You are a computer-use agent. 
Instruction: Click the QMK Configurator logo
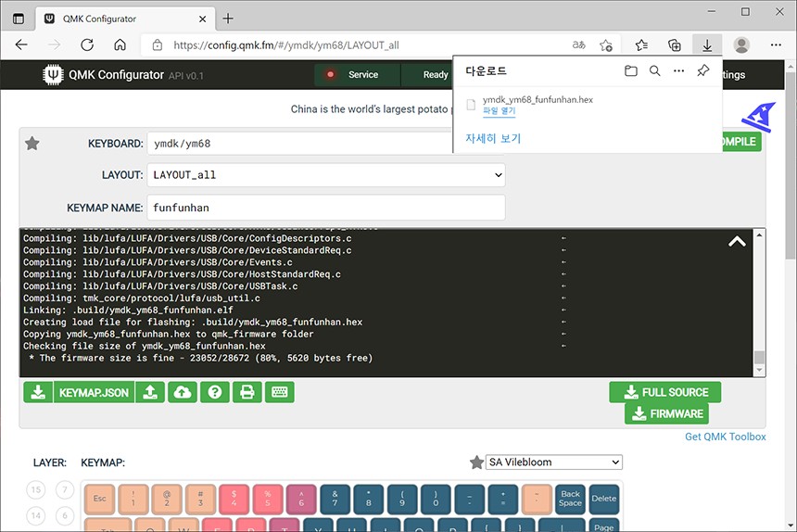[x=53, y=75]
